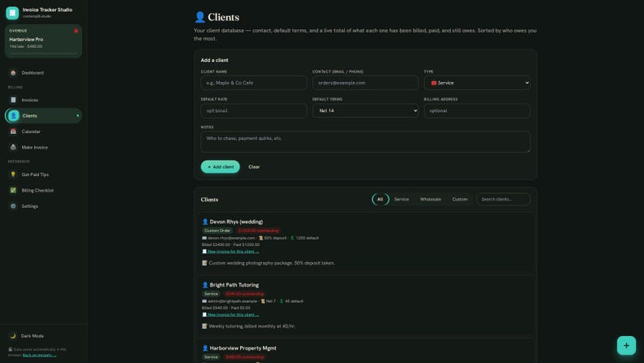Focus the Default Rate field
Image resolution: width=644 pixels, height=363 pixels.
click(x=254, y=111)
